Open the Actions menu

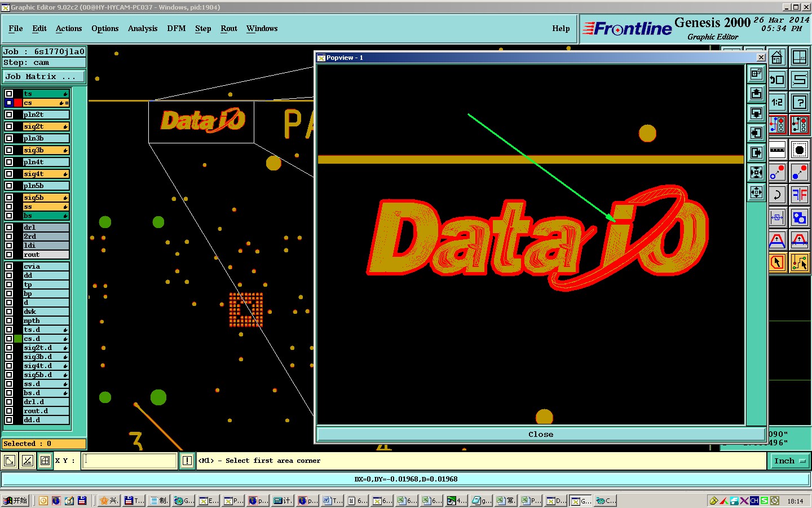pos(69,29)
